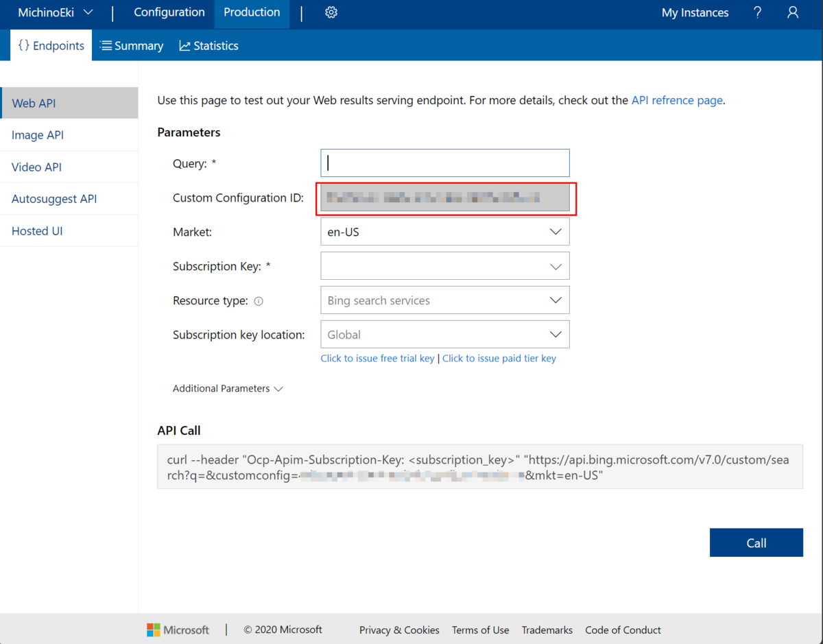Select Web API in sidebar
823x644 pixels.
(69, 103)
